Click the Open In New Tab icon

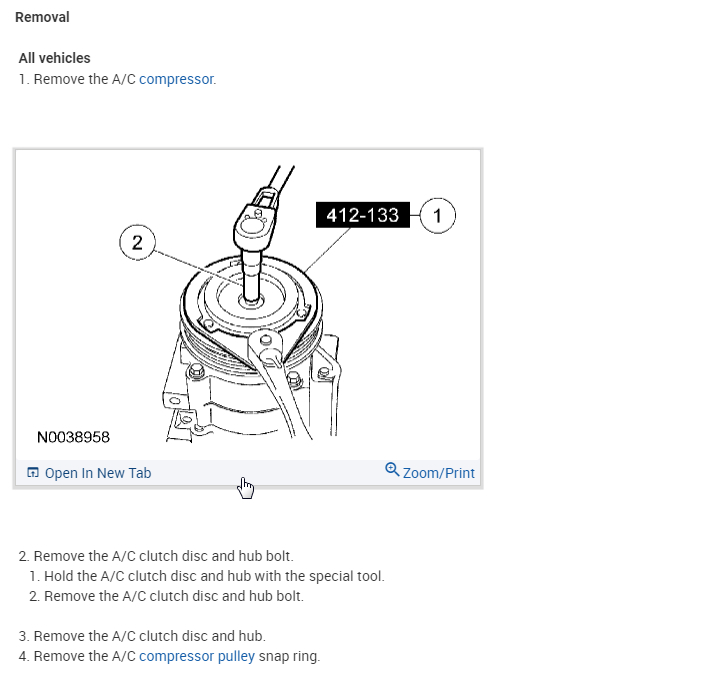click(x=32, y=472)
